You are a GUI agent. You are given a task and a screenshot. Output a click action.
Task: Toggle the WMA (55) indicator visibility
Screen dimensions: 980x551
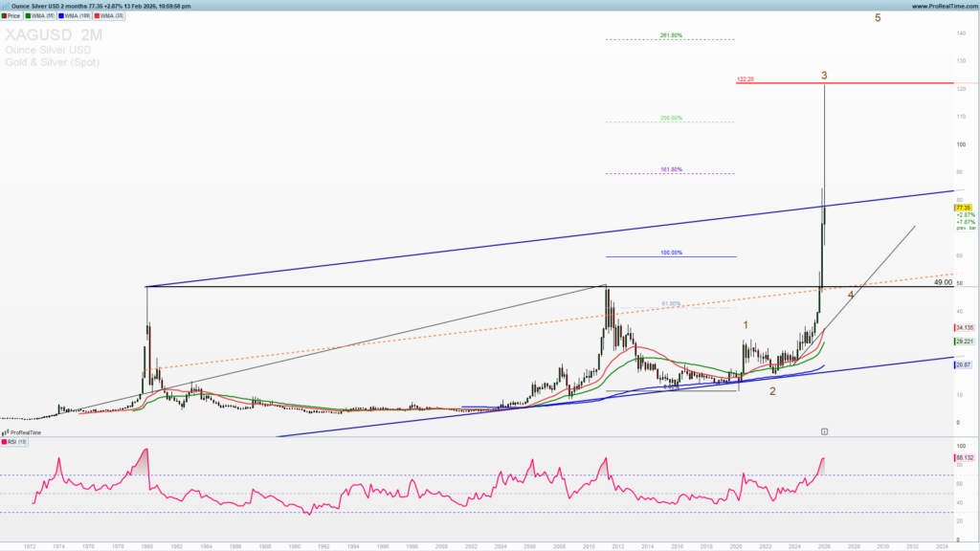point(41,16)
